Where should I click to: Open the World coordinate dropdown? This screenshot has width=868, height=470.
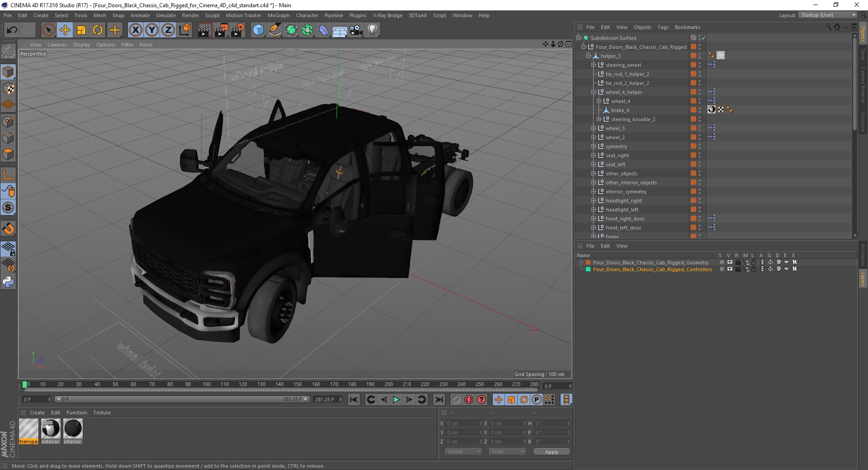point(463,451)
